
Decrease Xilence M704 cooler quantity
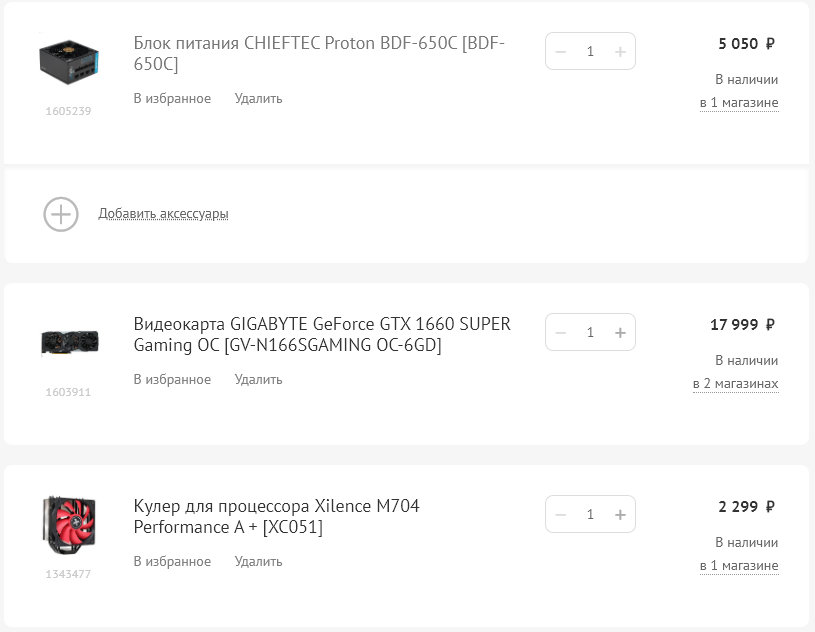[x=561, y=515]
